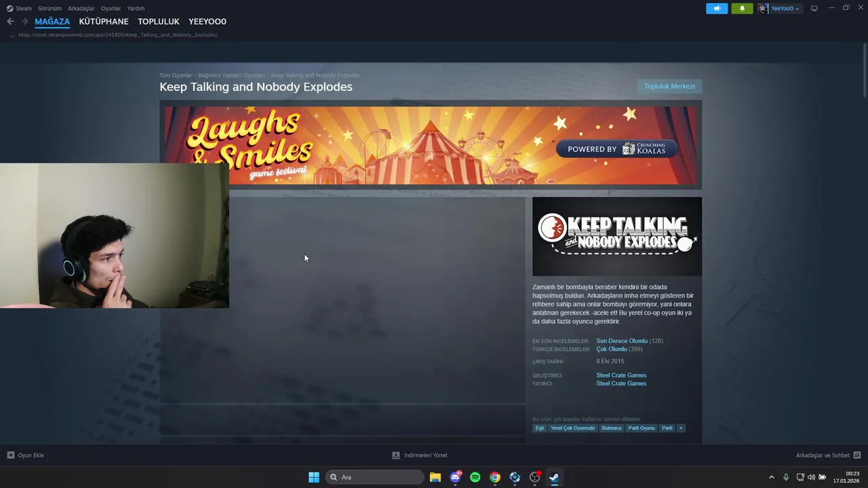This screenshot has height=488, width=868.
Task: Click the Laughs & Smiles festival banner
Action: 431,145
